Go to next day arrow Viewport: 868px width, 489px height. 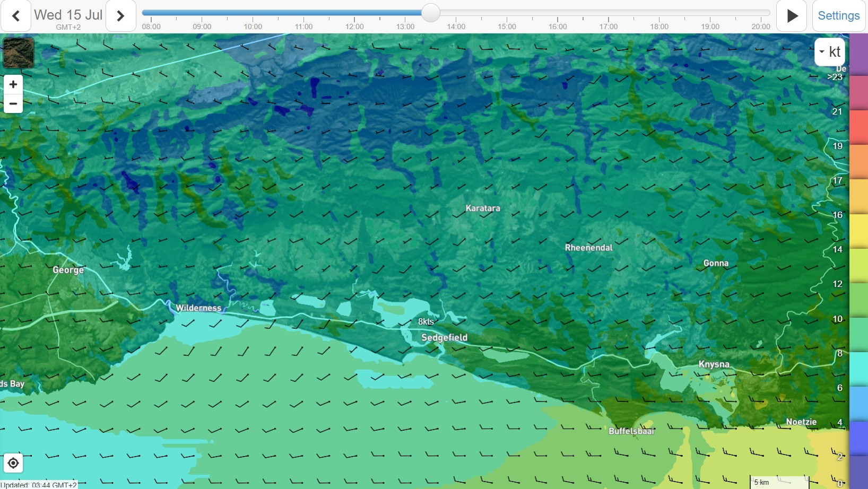pos(120,16)
